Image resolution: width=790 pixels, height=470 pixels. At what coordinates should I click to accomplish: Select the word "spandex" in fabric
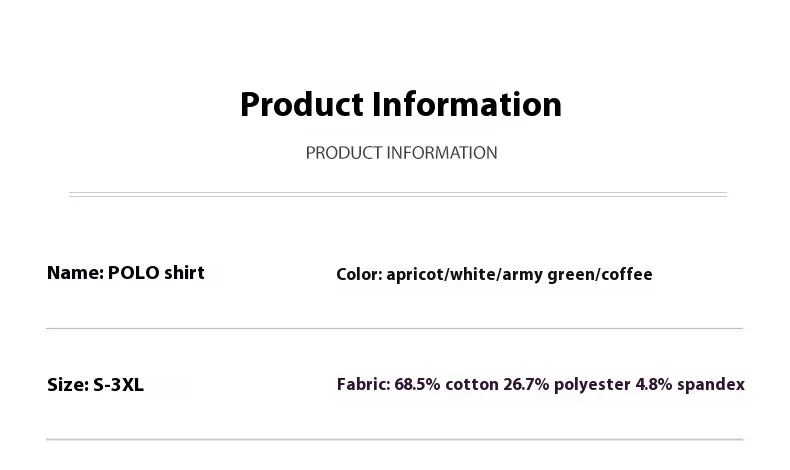click(712, 385)
